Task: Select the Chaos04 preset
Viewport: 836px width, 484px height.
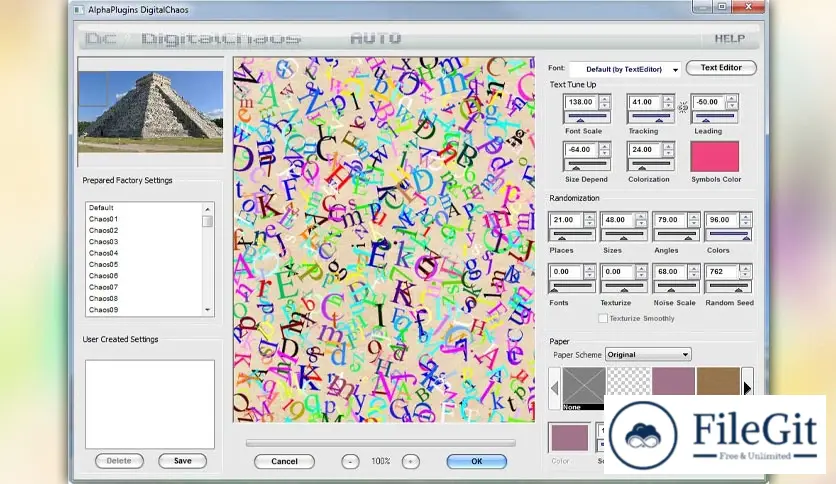Action: pos(144,253)
